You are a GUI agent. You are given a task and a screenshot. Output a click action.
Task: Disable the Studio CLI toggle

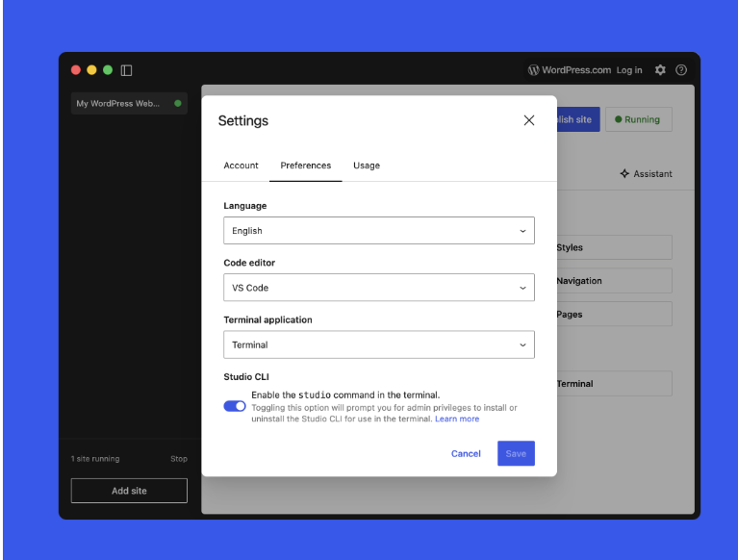(x=235, y=406)
